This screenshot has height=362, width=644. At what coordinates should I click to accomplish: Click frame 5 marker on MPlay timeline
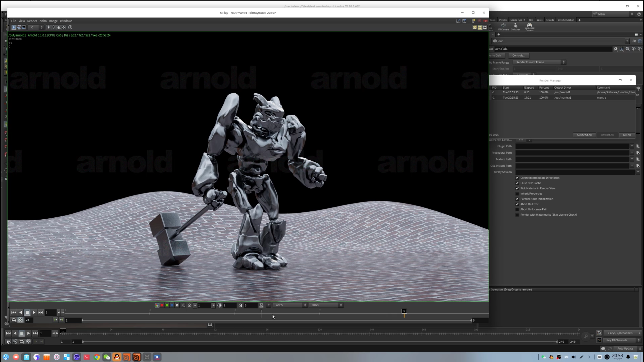pos(404,311)
